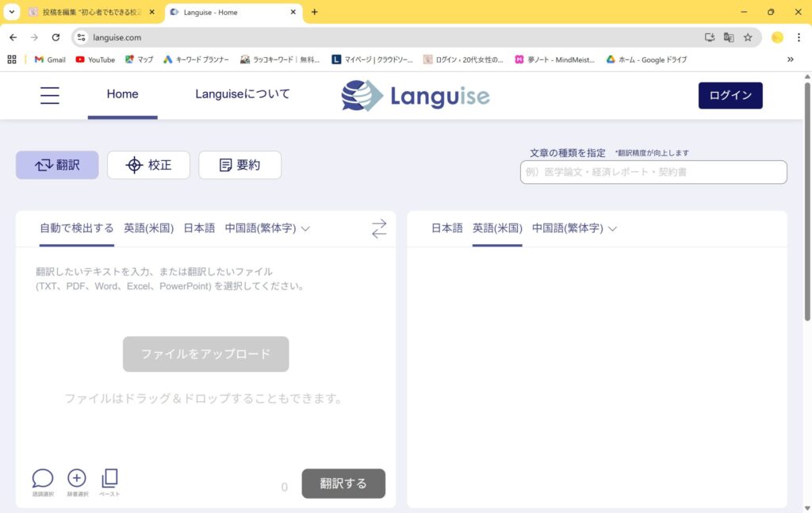Set target language to 日本語
Screen dimensions: 812x513
coord(447,228)
